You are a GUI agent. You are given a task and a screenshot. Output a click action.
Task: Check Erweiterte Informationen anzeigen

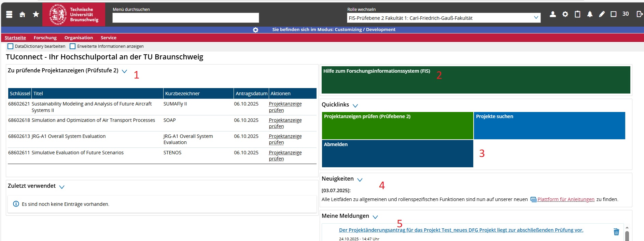(x=73, y=46)
